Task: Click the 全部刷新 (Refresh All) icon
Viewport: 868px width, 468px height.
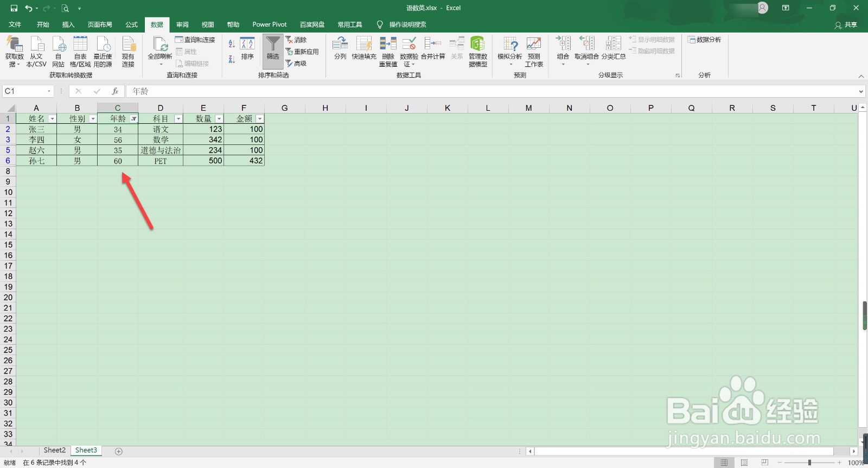Action: (160, 52)
